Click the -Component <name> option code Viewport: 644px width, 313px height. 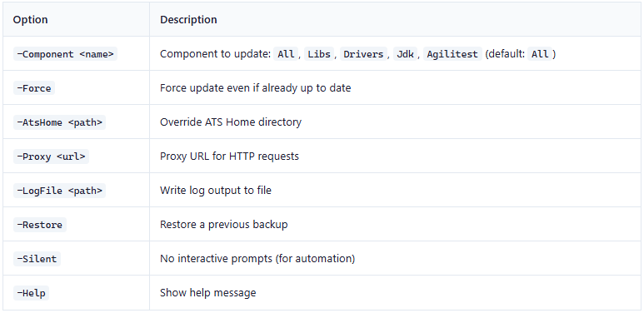(x=65, y=54)
